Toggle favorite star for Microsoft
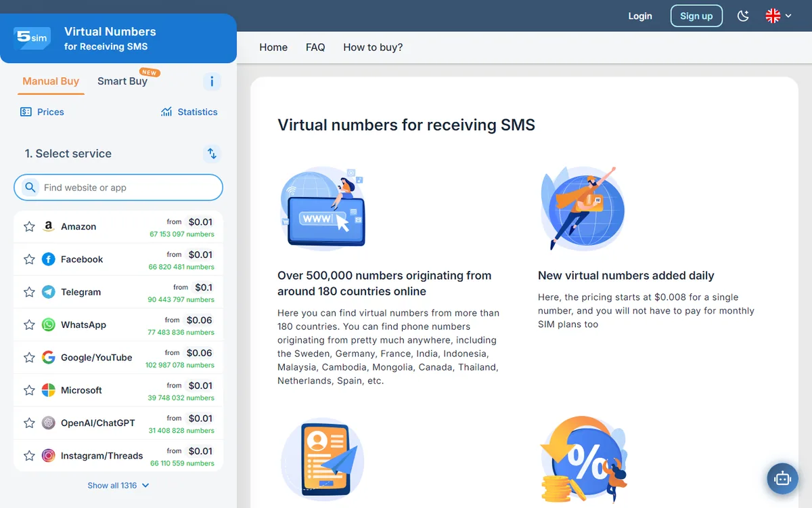The width and height of the screenshot is (812, 508). tap(29, 390)
